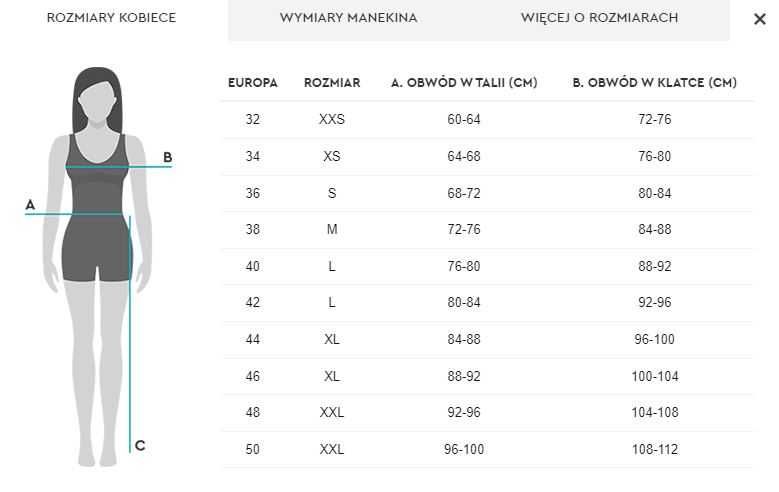Select the M size label
Viewport: 779px width, 492px height.
[332, 230]
